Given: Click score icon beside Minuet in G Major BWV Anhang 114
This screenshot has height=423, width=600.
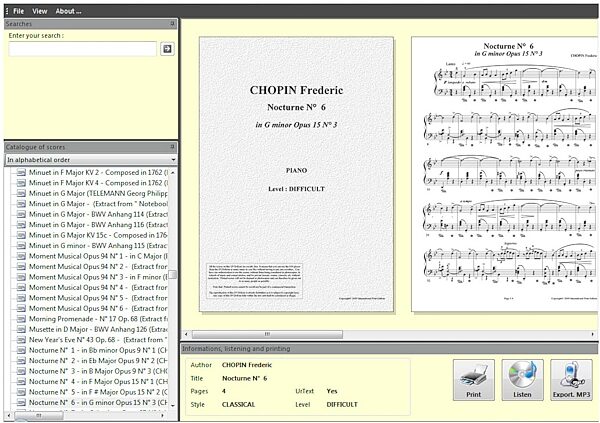Looking at the screenshot, I should [x=21, y=214].
